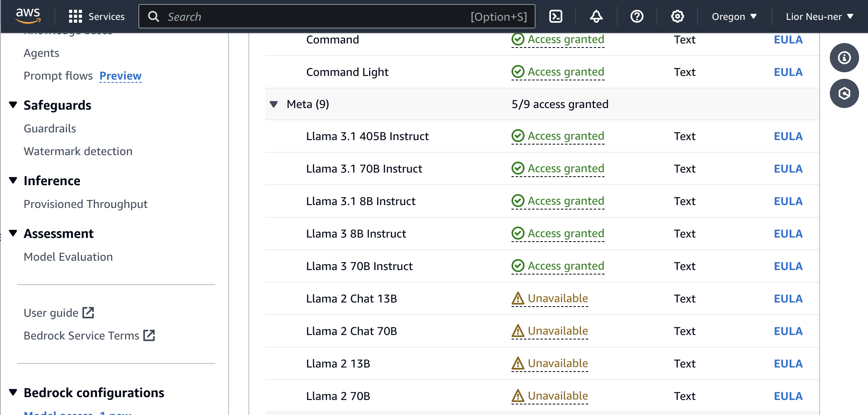Click the check icon for Command Light
This screenshot has width=868, height=415.
click(518, 72)
